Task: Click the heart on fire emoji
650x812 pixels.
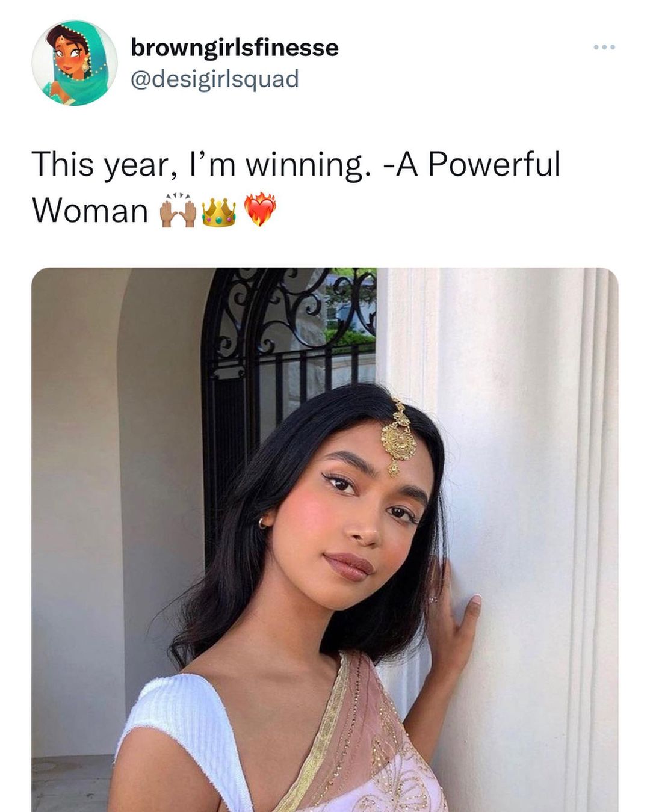Action: pyautogui.click(x=259, y=210)
